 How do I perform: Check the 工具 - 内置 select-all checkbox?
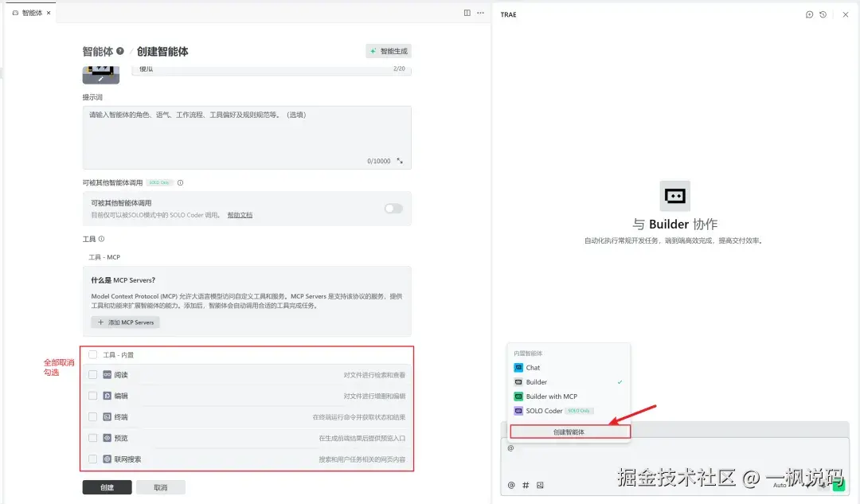point(92,355)
